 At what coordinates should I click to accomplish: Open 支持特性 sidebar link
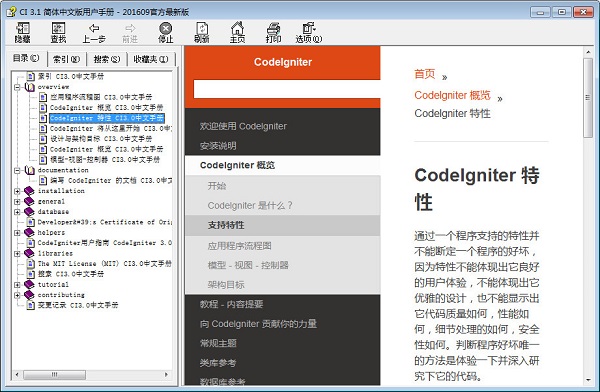coord(226,225)
